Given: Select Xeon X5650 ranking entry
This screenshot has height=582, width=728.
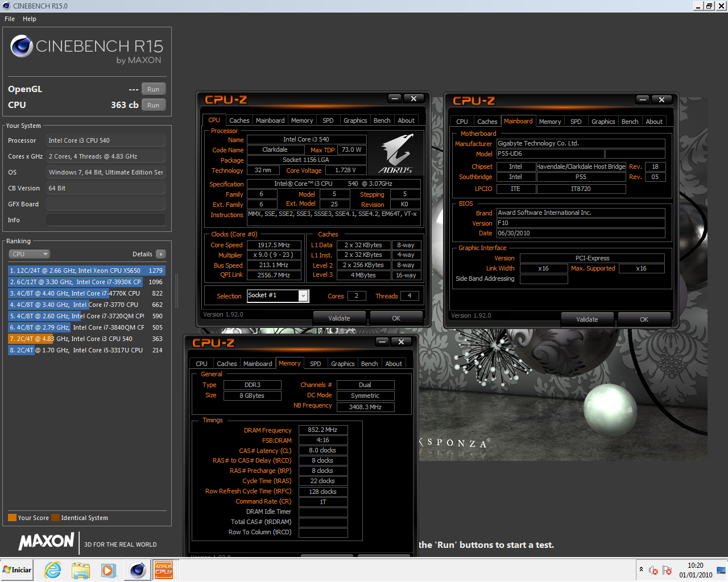Looking at the screenshot, I should pos(86,271).
